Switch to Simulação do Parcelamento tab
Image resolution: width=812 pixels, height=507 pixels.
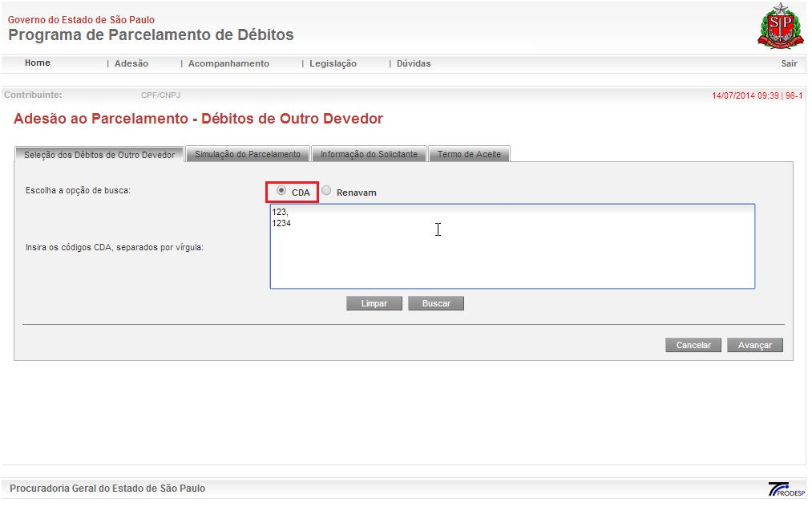point(248,154)
